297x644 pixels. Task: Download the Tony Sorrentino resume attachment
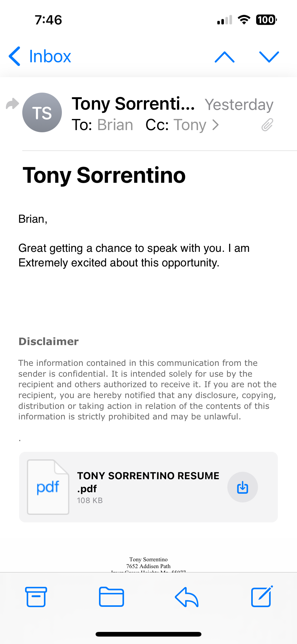point(243,487)
